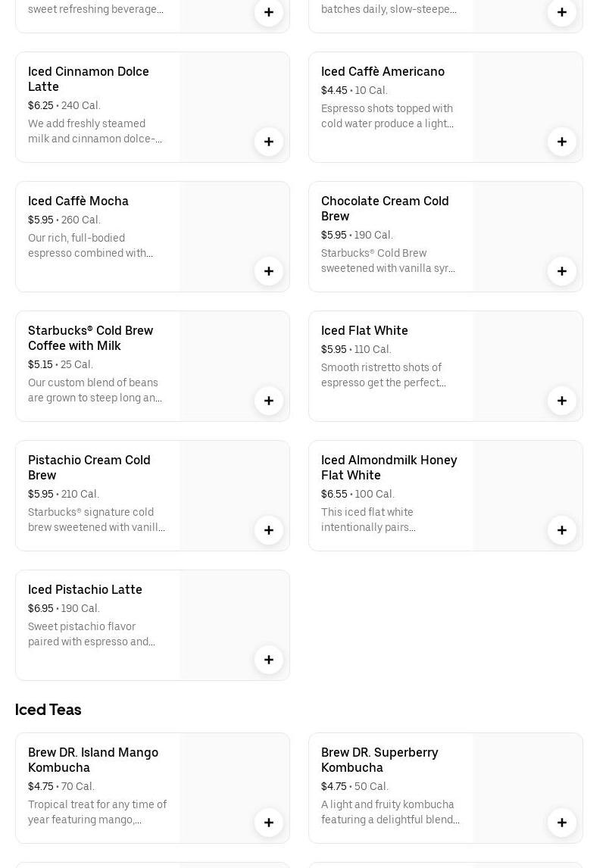This screenshot has width=609, height=868.
Task: Open Iced Caffè Americano item title
Action: (x=383, y=71)
